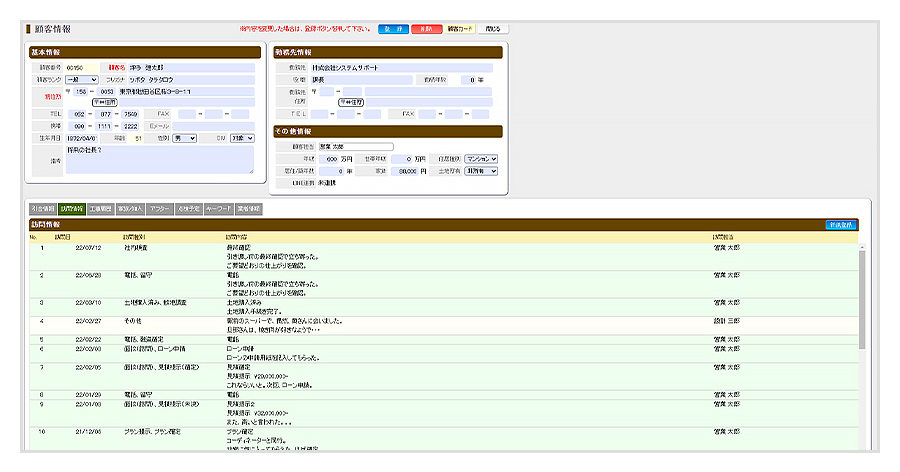This screenshot has width=900, height=472.
Task: Click the blue new-entry button in 訪問情報 header
Action: click(x=841, y=225)
